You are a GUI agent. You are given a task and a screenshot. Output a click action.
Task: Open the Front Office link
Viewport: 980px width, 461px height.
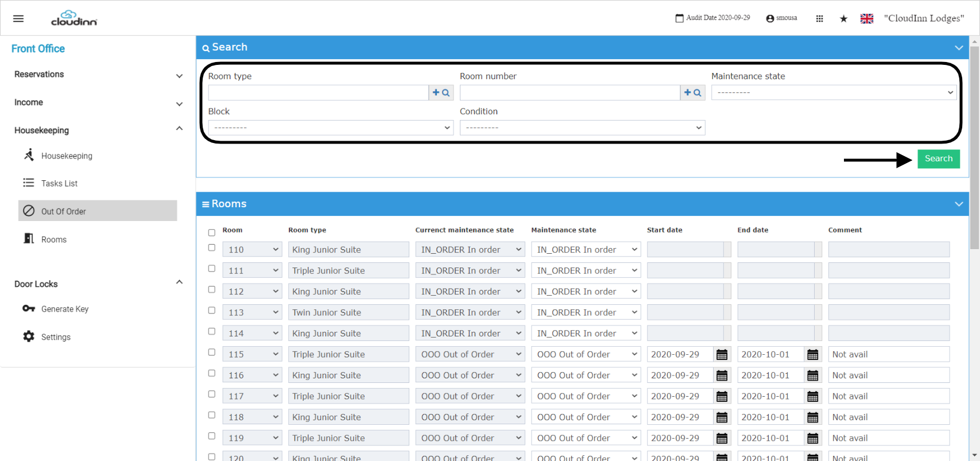pos(38,49)
